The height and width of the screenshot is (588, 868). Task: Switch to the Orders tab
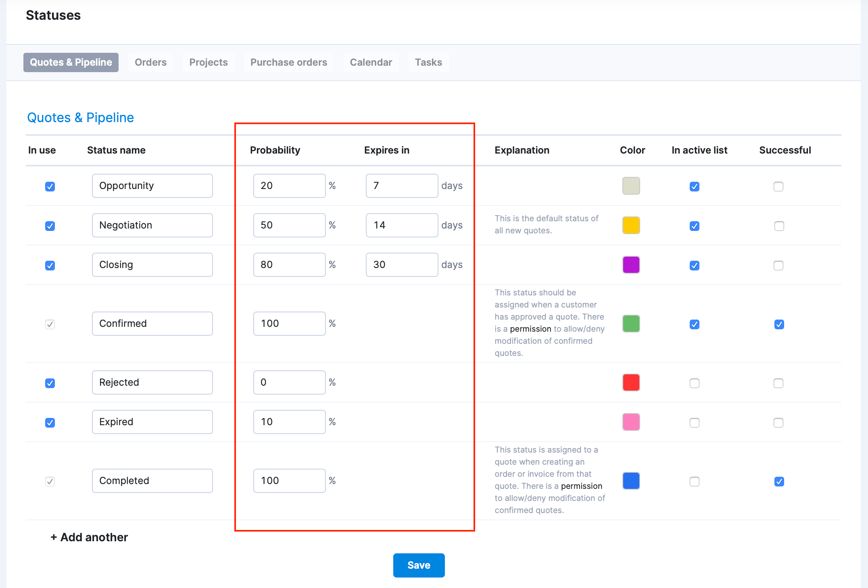[x=151, y=62]
